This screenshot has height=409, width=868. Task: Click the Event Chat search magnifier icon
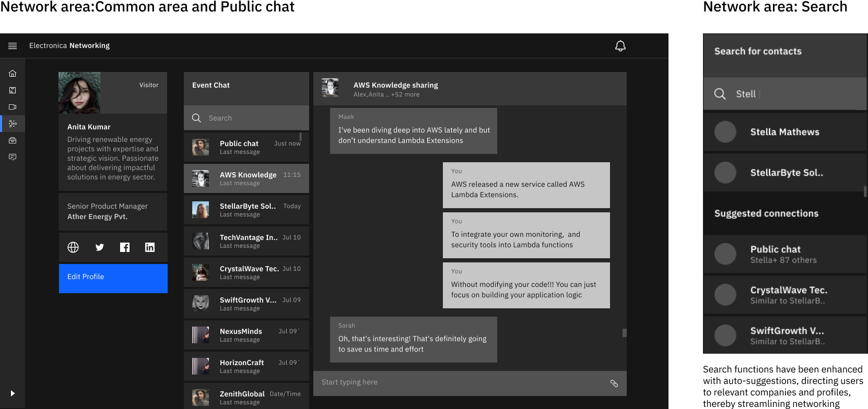point(196,118)
